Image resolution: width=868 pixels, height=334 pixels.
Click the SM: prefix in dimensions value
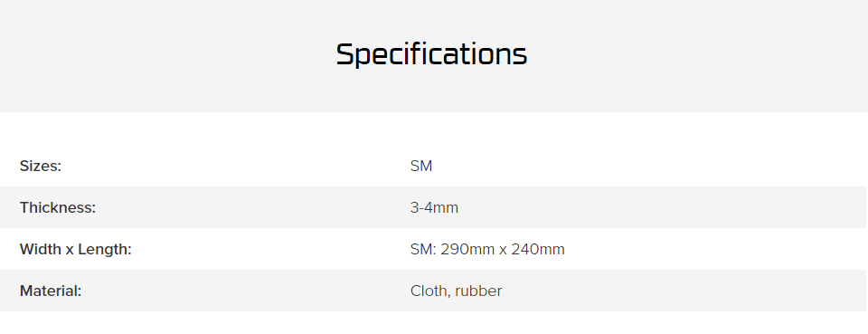point(423,249)
